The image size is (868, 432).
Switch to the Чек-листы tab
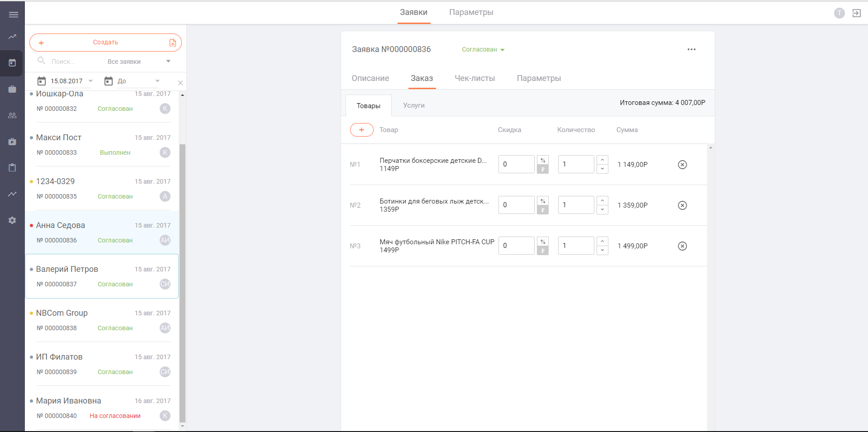point(474,78)
